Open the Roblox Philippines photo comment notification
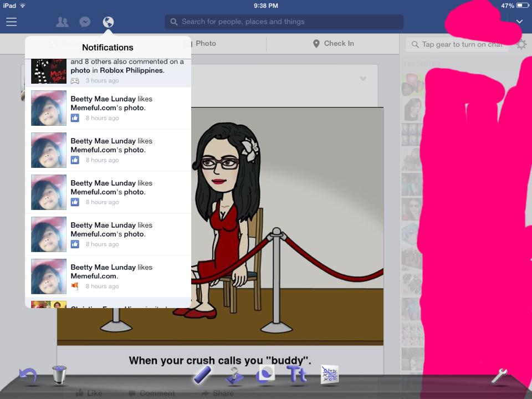Viewport: 532px width, 399px height. [108, 73]
